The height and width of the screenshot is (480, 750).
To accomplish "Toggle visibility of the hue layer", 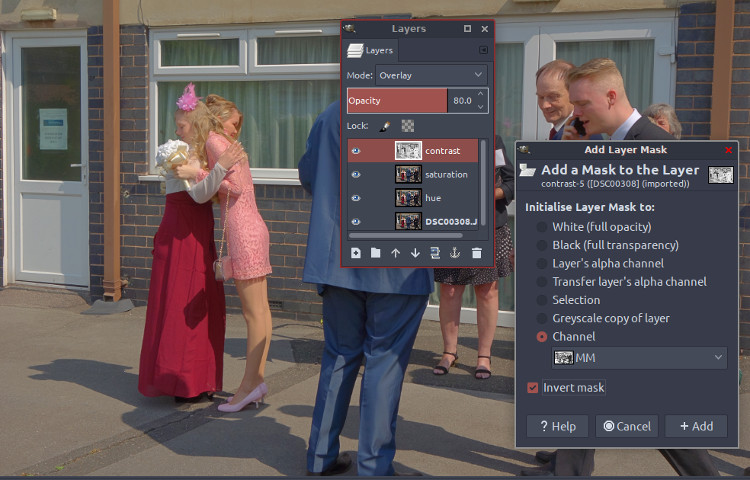I will 355,198.
